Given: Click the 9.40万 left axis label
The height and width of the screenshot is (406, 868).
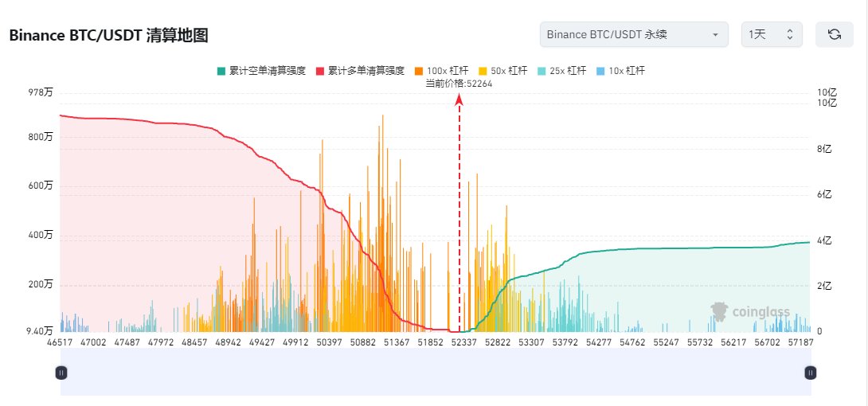Looking at the screenshot, I should 39,331.
